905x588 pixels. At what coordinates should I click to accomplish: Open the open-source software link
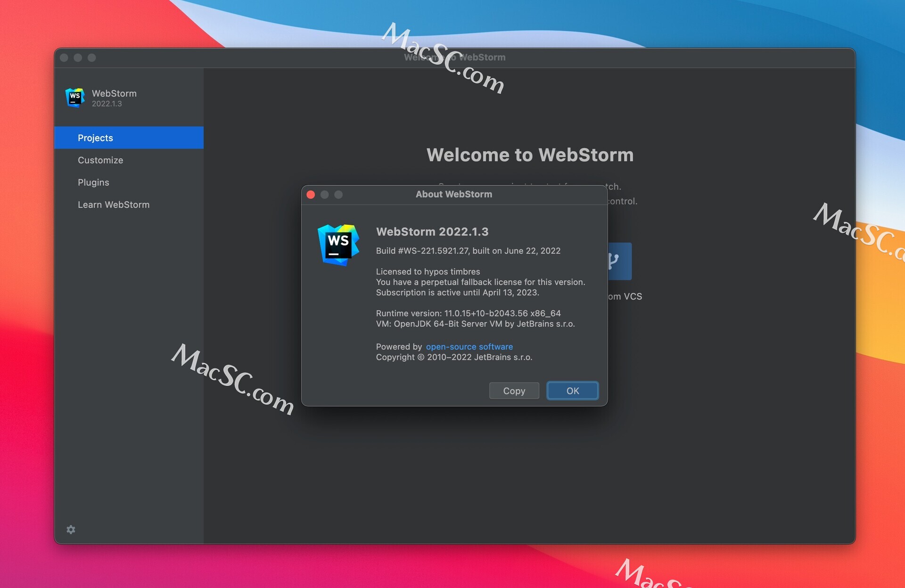(469, 346)
